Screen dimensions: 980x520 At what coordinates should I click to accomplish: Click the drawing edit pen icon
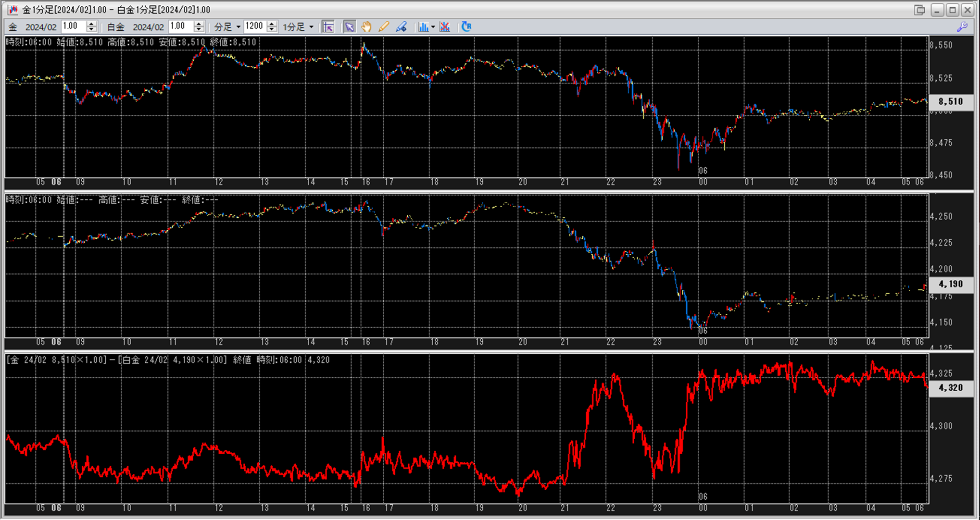tap(401, 27)
